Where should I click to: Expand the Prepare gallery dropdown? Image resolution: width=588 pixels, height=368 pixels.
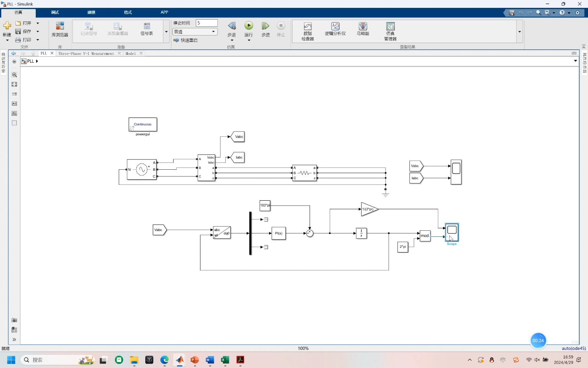click(x=166, y=32)
